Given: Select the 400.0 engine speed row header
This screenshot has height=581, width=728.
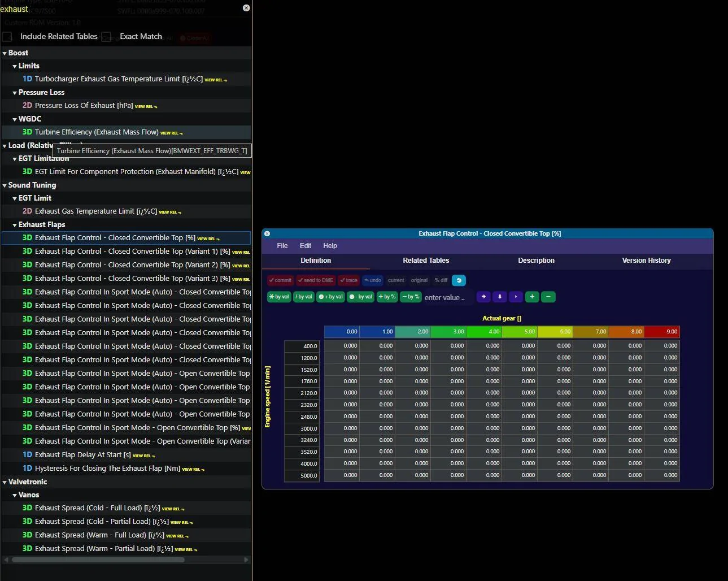Looking at the screenshot, I should click(302, 346).
